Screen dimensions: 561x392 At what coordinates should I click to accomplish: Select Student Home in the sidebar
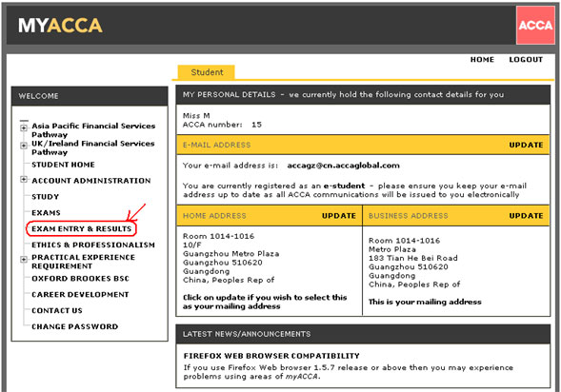63,165
